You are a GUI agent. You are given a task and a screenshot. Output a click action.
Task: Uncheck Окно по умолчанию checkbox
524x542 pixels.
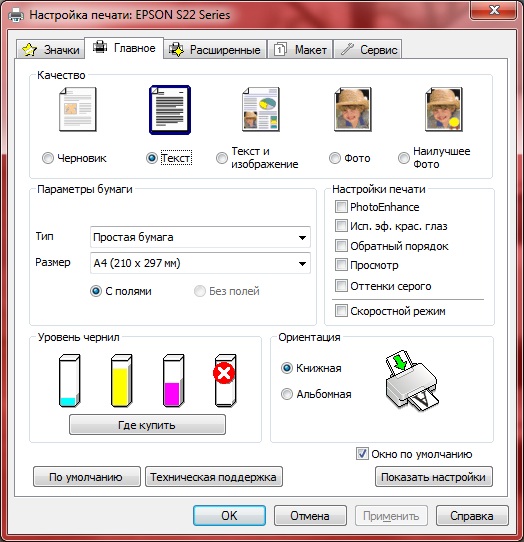coord(362,454)
